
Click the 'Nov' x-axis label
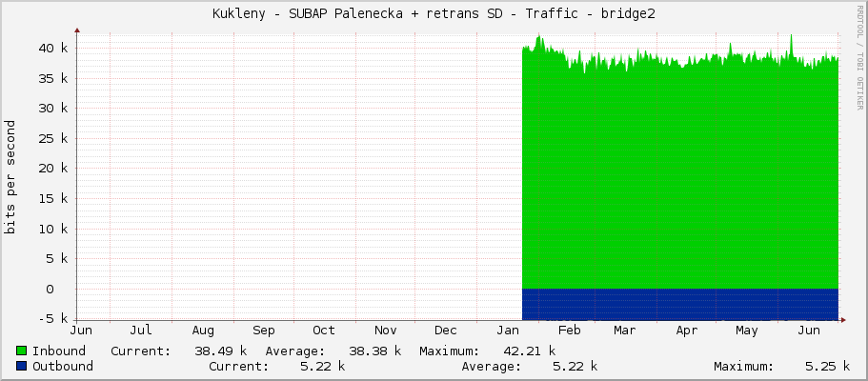click(x=385, y=331)
